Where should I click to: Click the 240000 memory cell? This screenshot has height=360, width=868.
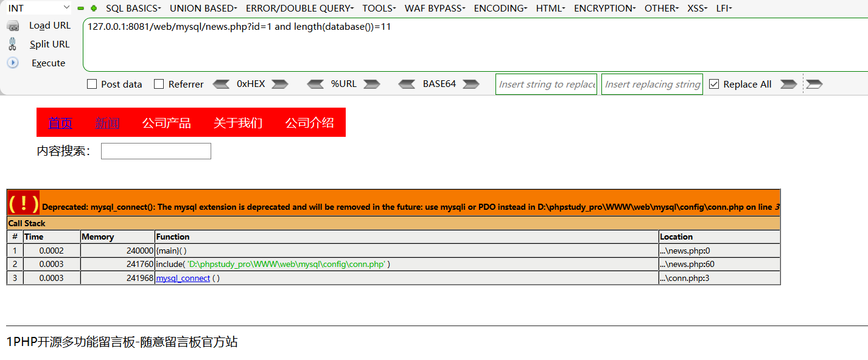[x=117, y=251]
